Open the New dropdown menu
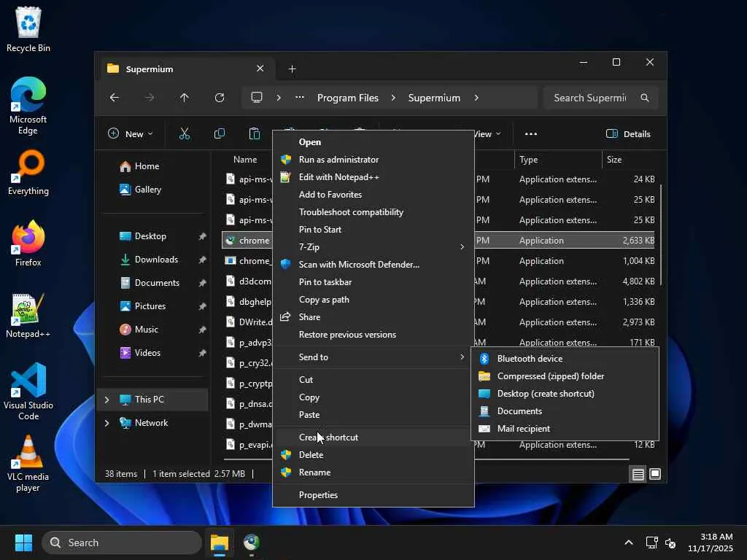Image resolution: width=747 pixels, height=560 pixels. tap(130, 134)
